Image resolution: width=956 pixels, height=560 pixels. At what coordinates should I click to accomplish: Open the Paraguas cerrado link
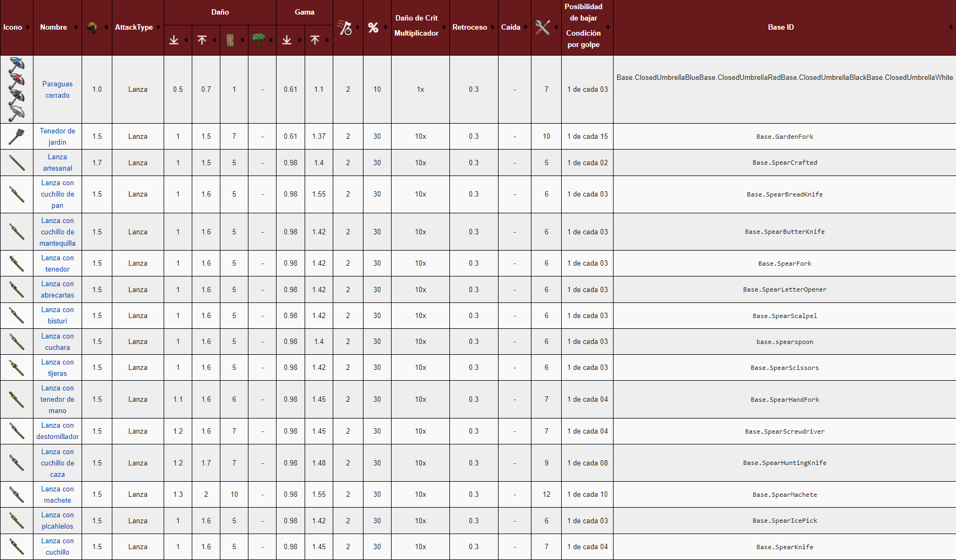click(57, 90)
